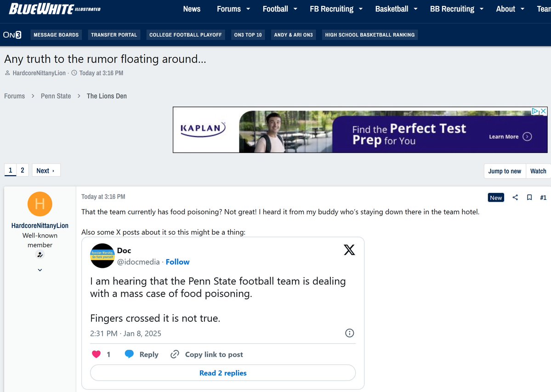Viewport: 551px width, 392px height.
Task: Go to page 2 of the thread
Action: coord(23,170)
